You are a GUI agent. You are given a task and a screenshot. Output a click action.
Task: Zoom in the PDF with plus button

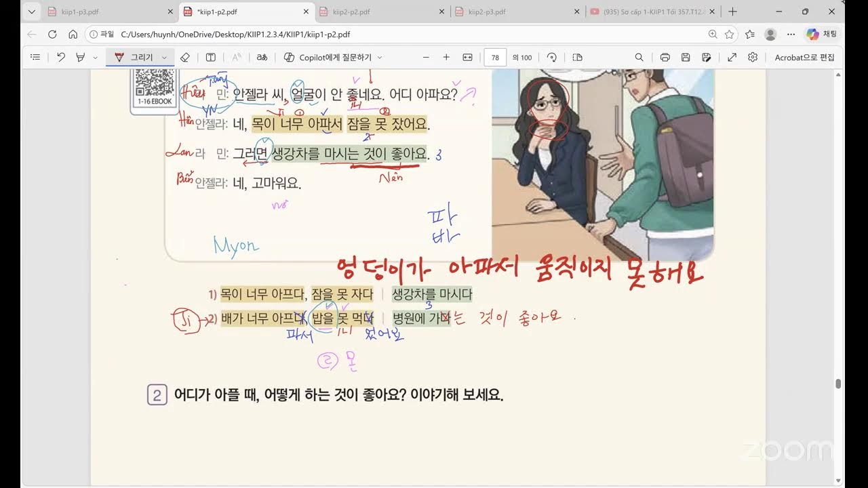coord(446,58)
